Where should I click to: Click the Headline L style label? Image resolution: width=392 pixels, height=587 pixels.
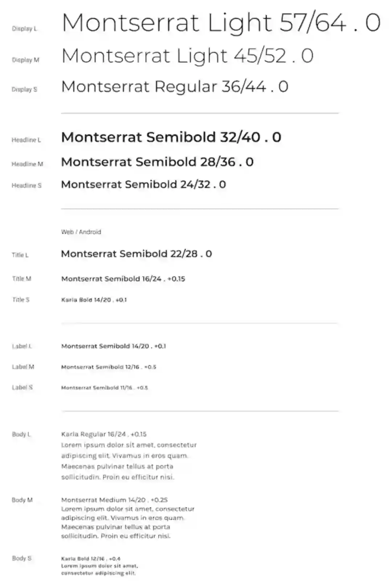click(x=26, y=140)
